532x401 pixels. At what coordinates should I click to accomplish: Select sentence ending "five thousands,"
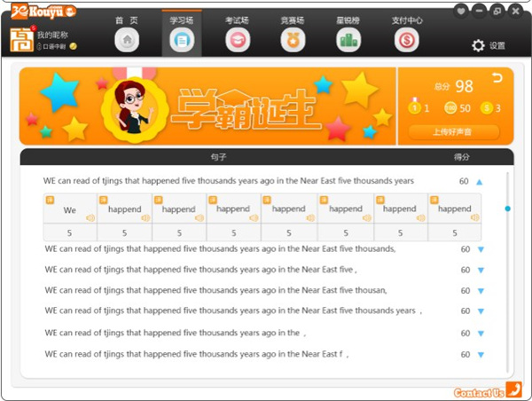coord(220,249)
